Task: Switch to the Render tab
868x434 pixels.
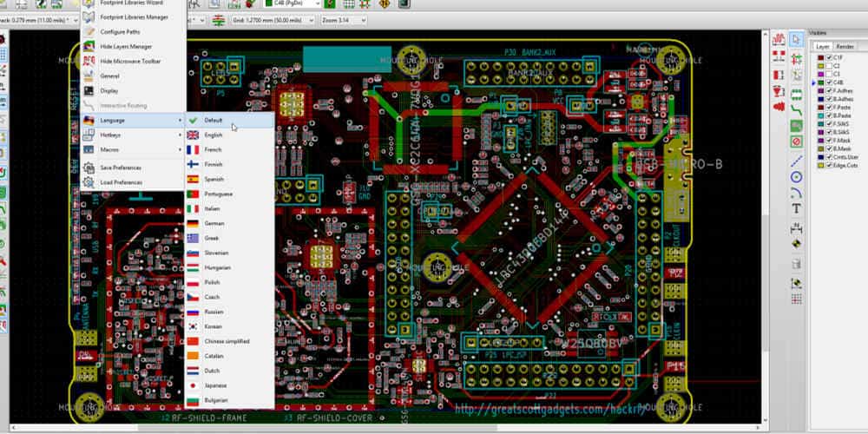Action: (845, 47)
